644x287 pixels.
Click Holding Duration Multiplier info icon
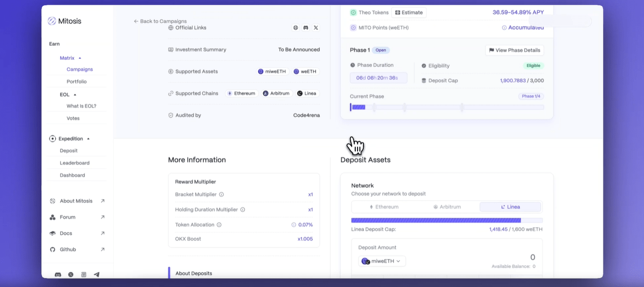click(x=243, y=210)
